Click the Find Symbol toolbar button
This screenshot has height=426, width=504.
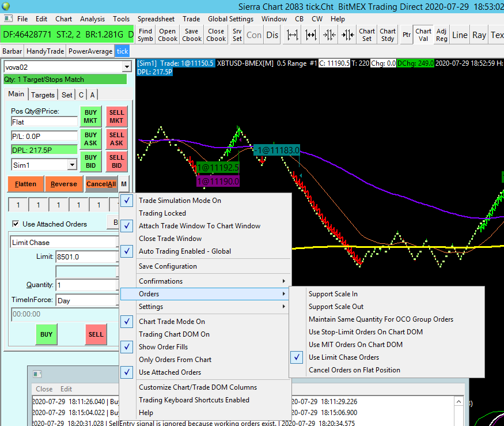pyautogui.click(x=146, y=35)
